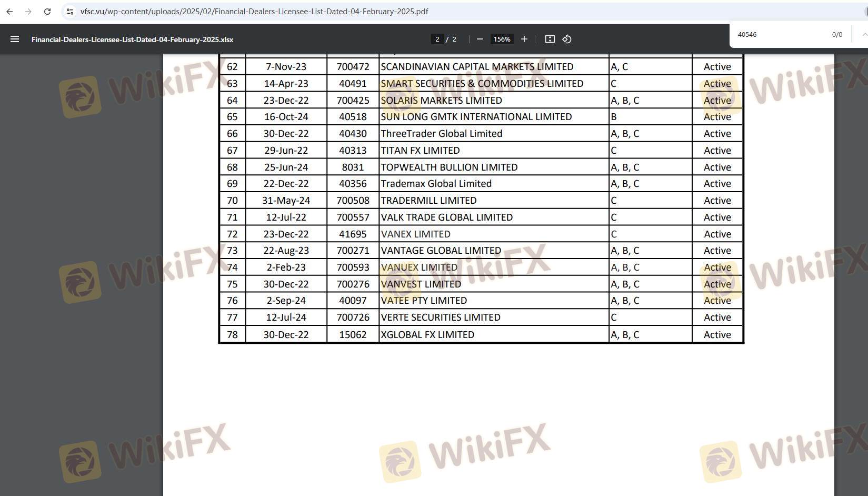Click VERTE SECURITIES LIMITED
Screen dimensions: 868x496
pyautogui.click(x=441, y=318)
